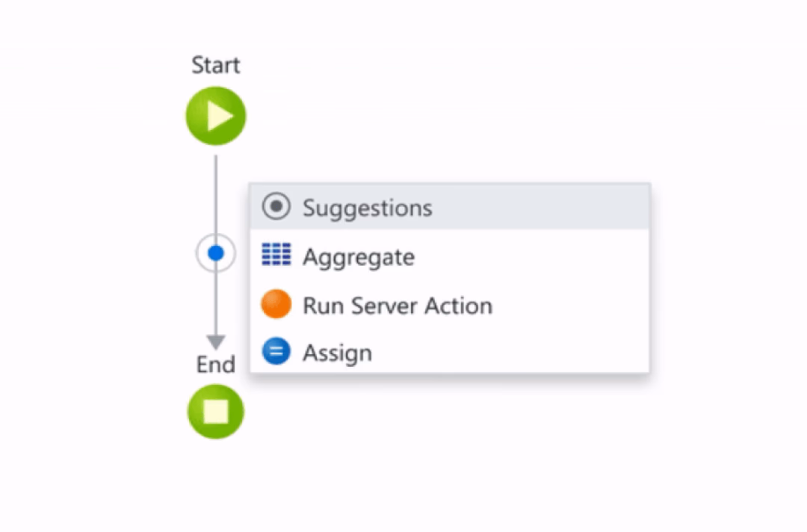Image resolution: width=807 pixels, height=532 pixels.
Task: Click the connector line between Start and End
Action: pyautogui.click(x=215, y=187)
